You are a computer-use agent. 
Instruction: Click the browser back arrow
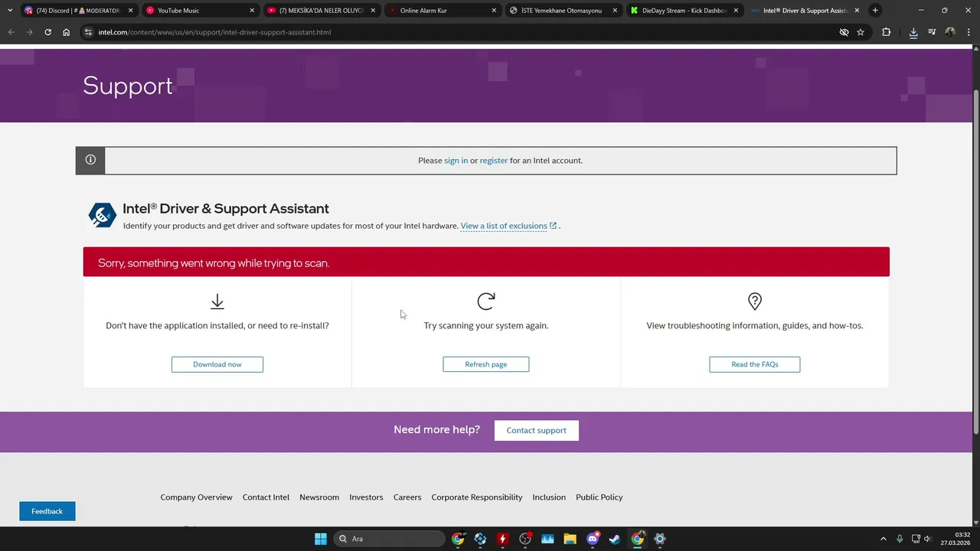click(x=11, y=32)
